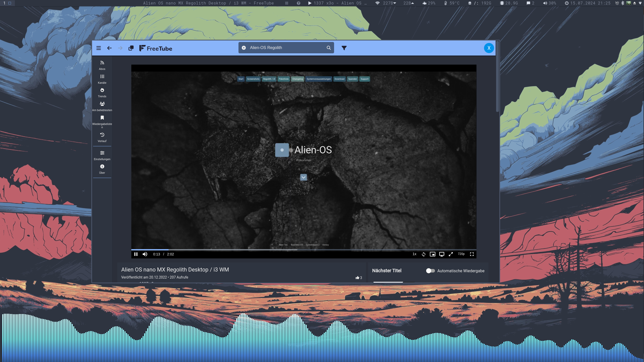The height and width of the screenshot is (362, 644).
Task: Open Am beliebtesten in the sidebar
Action: click(x=102, y=107)
